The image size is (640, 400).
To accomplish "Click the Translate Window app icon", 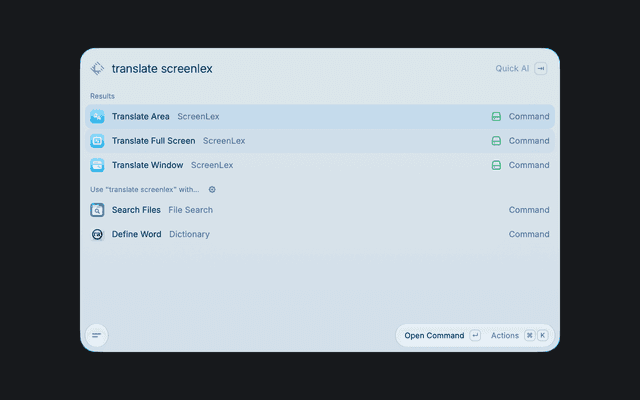I will [x=97, y=165].
